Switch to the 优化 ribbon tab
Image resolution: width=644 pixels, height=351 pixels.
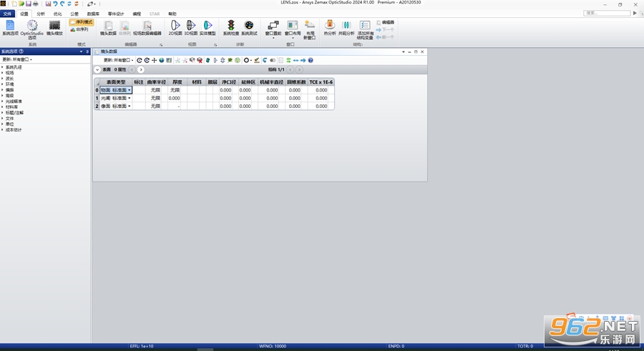pos(57,14)
